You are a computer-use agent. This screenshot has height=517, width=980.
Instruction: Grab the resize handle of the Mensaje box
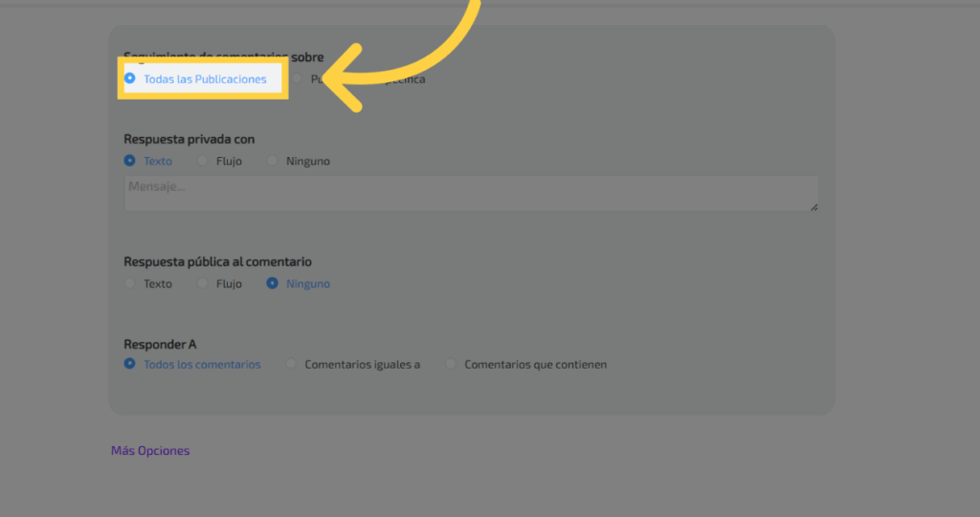pyautogui.click(x=813, y=206)
